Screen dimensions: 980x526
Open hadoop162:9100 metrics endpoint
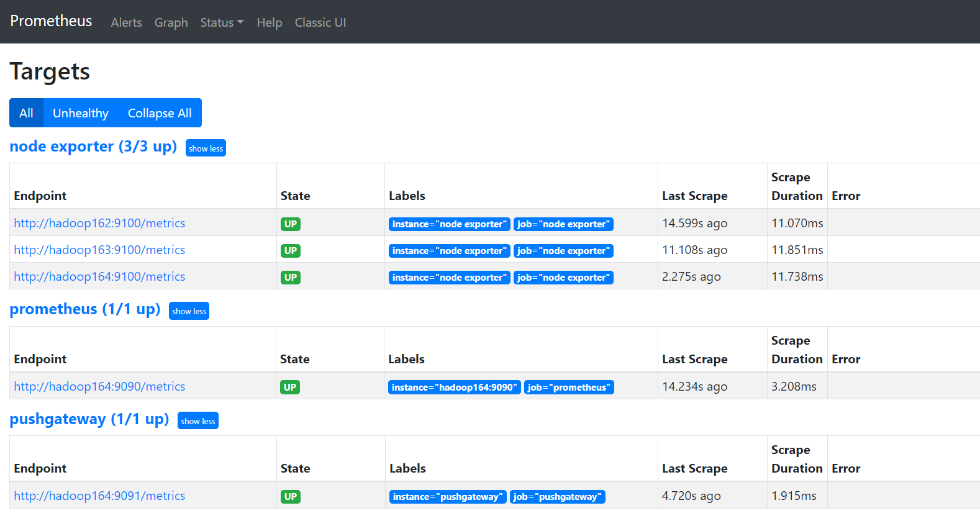point(99,223)
